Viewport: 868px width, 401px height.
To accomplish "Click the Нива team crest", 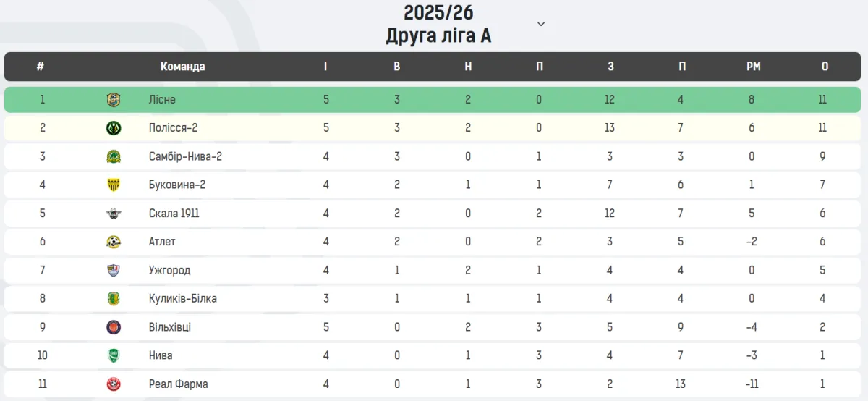I will point(114,355).
